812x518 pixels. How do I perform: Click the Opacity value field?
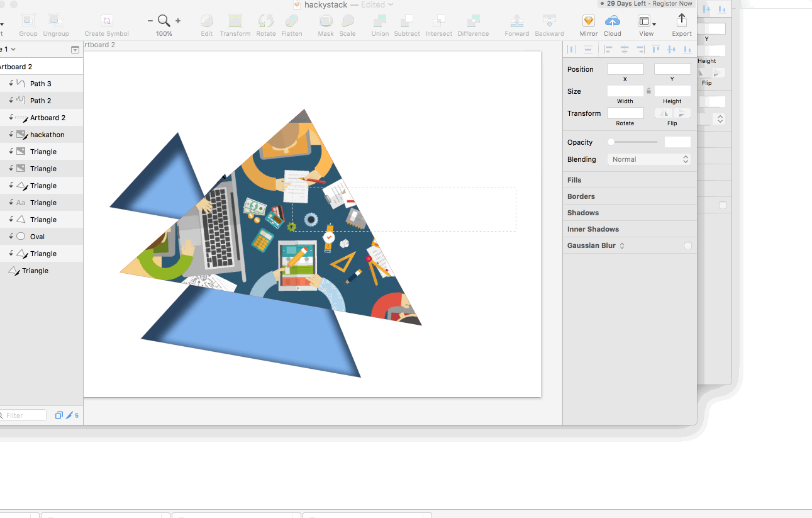click(677, 142)
